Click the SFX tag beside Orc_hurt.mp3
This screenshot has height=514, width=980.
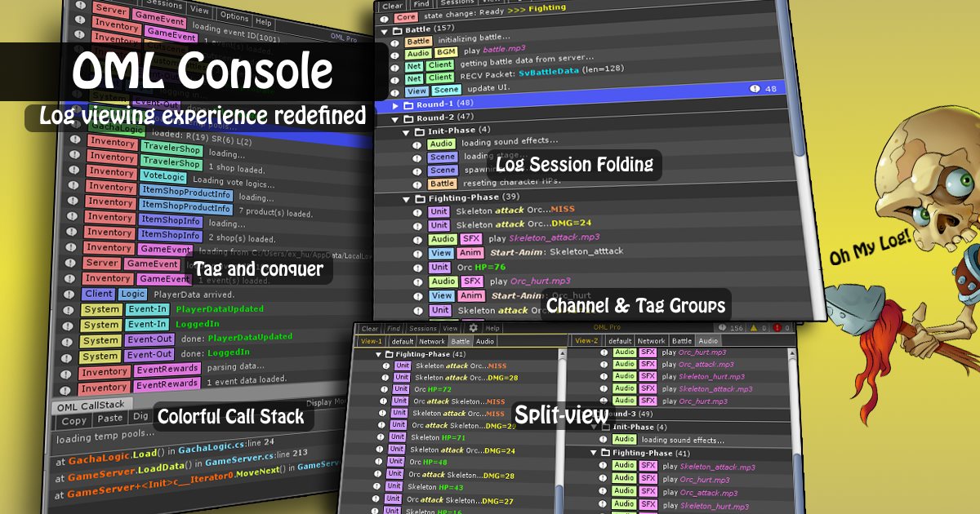tap(472, 281)
